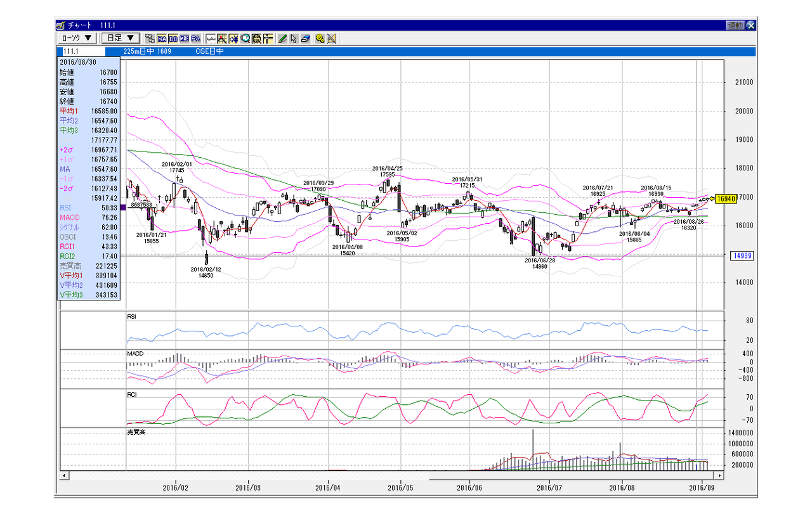812x514 pixels.
Task: Toggle the MA moving average indicator
Action: point(162,39)
